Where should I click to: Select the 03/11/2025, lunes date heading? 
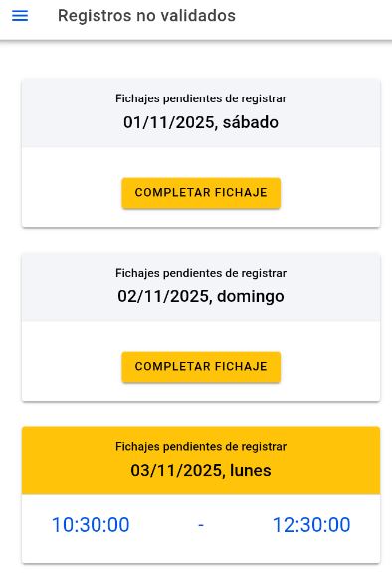tap(201, 471)
